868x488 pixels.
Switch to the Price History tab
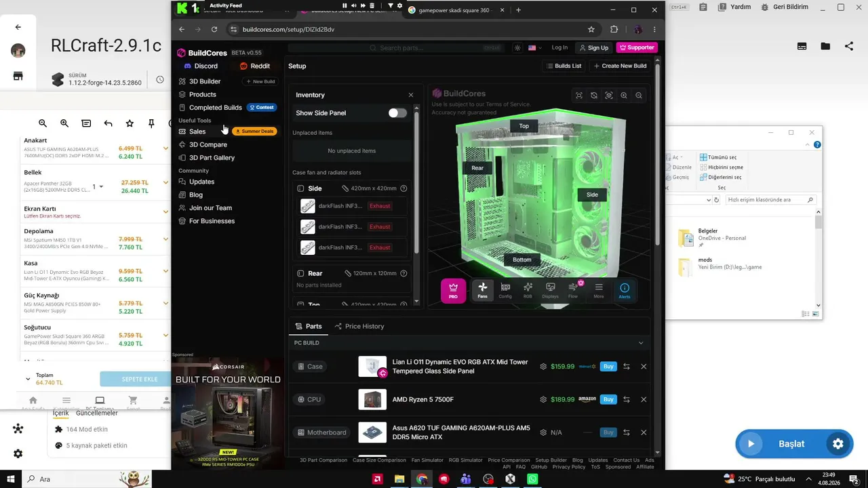click(359, 326)
